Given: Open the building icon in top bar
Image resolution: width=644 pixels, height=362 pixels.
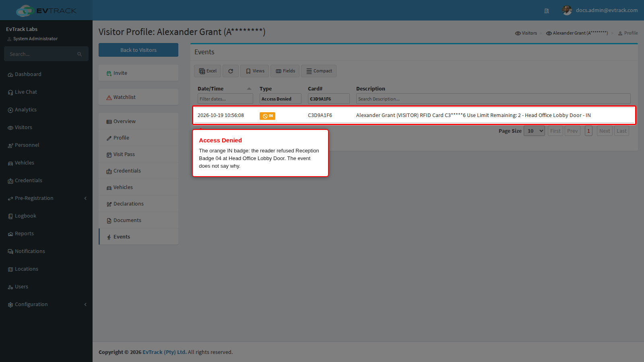Looking at the screenshot, I should (547, 11).
